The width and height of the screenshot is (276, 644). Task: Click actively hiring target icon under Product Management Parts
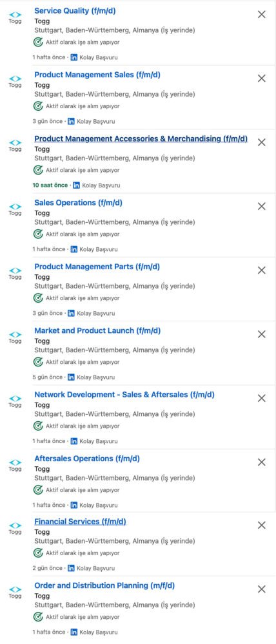38,298
